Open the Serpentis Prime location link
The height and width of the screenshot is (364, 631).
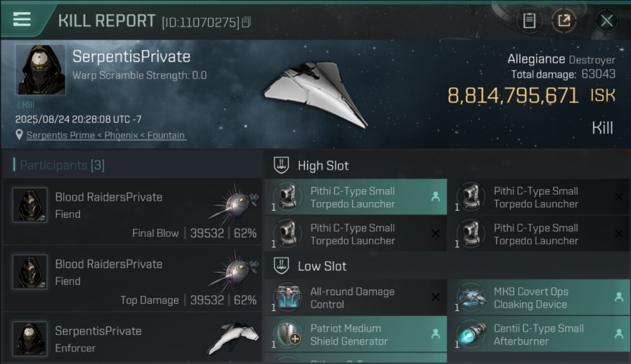point(106,135)
